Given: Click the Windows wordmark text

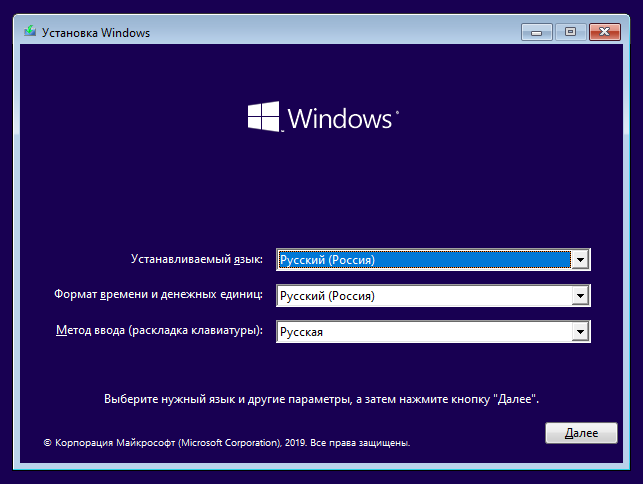Looking at the screenshot, I should coord(340,119).
